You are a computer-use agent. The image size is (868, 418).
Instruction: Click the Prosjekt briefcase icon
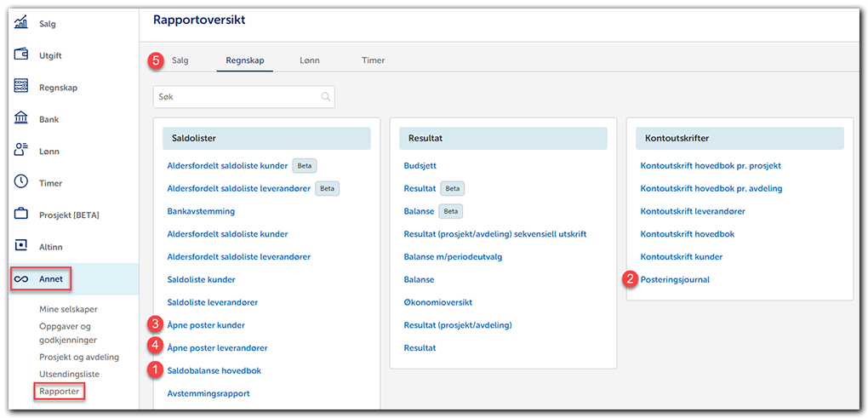[21, 215]
